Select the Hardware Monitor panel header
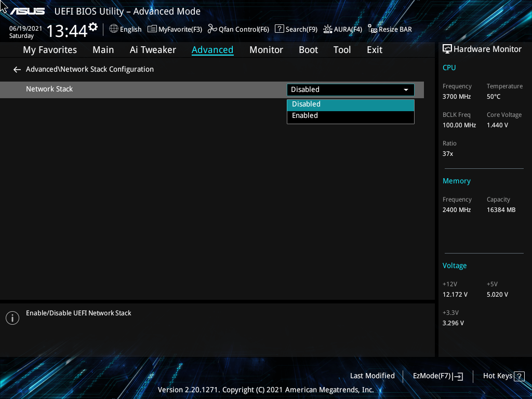 482,49
